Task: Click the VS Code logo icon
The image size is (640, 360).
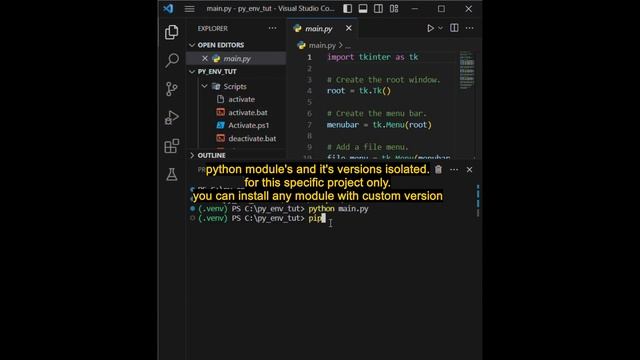Action: pyautogui.click(x=168, y=9)
